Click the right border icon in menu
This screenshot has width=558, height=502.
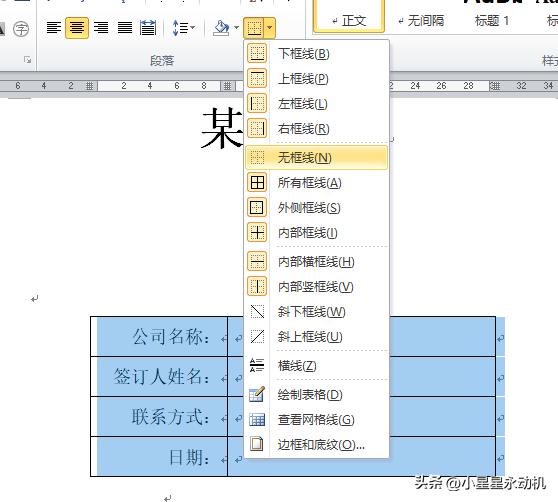[257, 128]
